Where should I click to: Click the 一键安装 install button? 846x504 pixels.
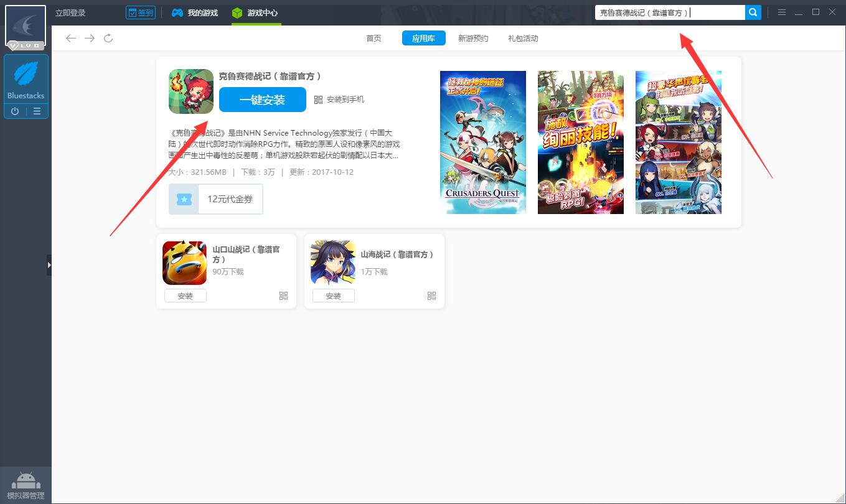pyautogui.click(x=263, y=100)
